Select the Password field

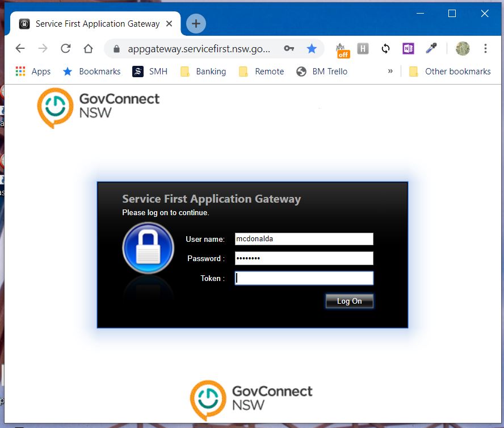[x=304, y=259]
